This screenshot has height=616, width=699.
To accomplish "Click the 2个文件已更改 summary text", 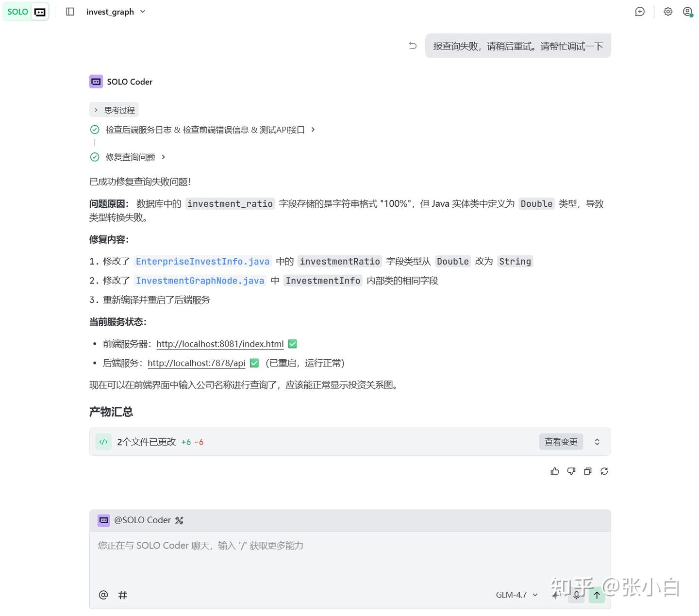I will [x=147, y=442].
